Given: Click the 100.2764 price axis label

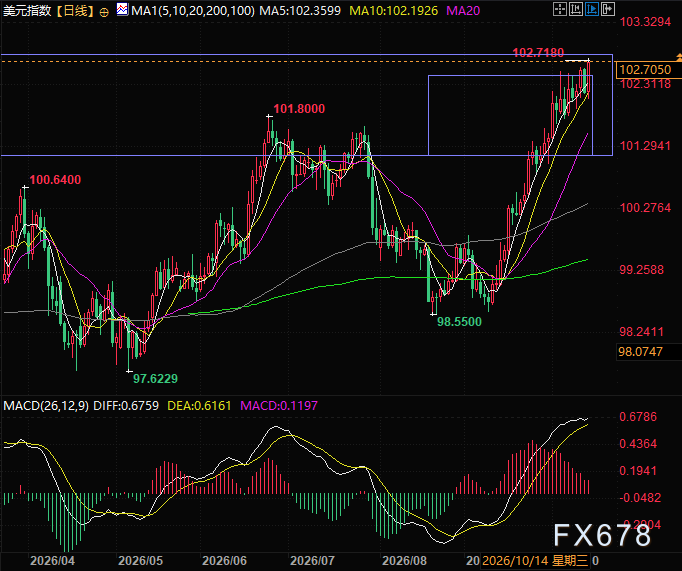Looking at the screenshot, I should click(x=645, y=207).
